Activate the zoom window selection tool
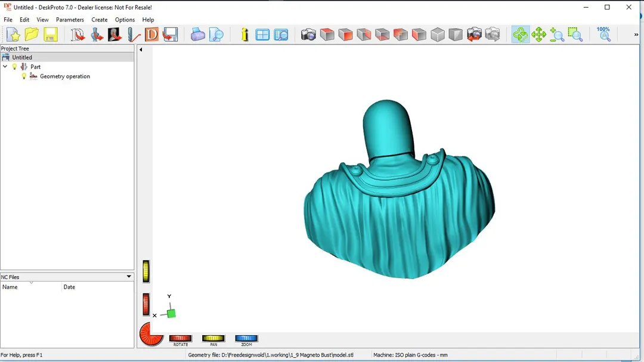 [575, 35]
